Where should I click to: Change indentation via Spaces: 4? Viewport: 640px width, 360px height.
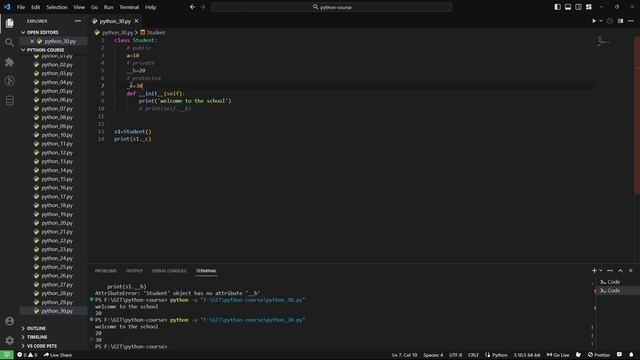tap(433, 355)
